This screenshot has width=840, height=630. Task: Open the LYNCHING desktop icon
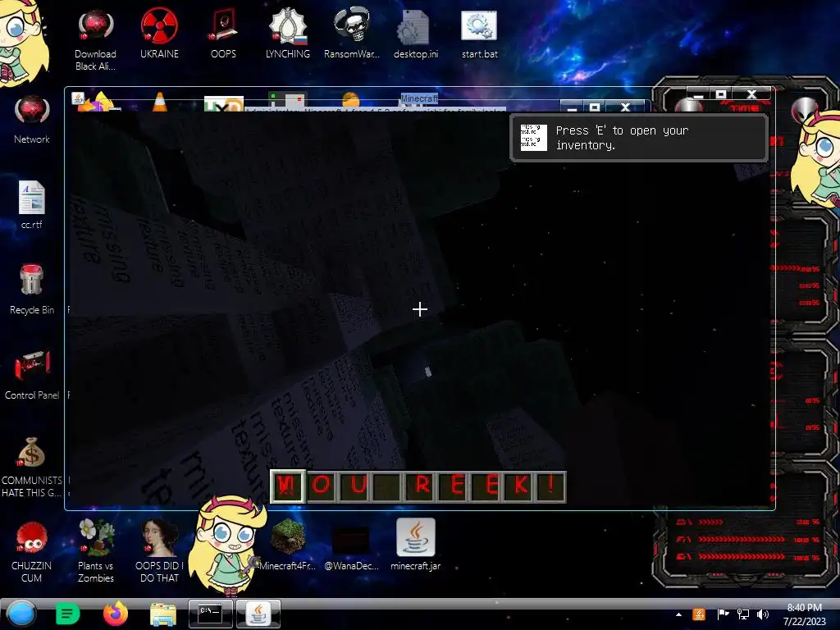pyautogui.click(x=288, y=34)
